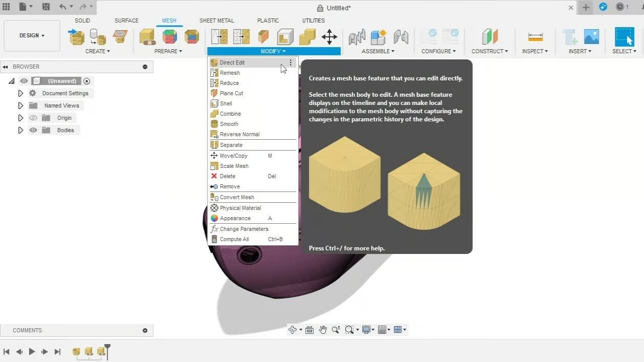
Task: Select the Pan tool in the navigation bar
Action: [323, 330]
